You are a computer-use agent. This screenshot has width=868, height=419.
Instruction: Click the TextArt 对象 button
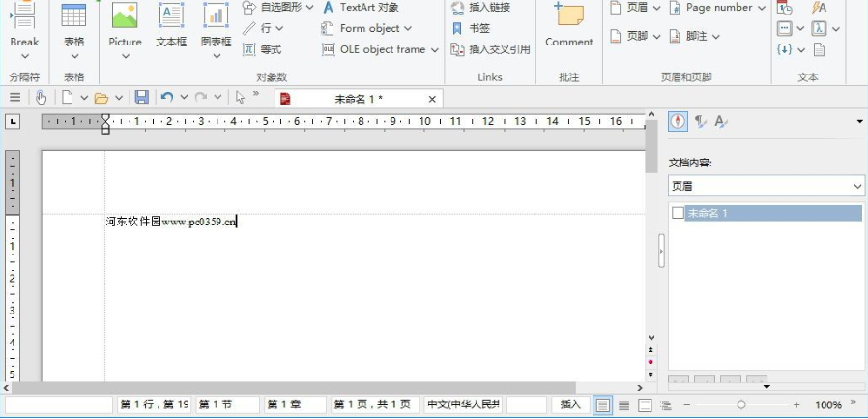tap(360, 8)
